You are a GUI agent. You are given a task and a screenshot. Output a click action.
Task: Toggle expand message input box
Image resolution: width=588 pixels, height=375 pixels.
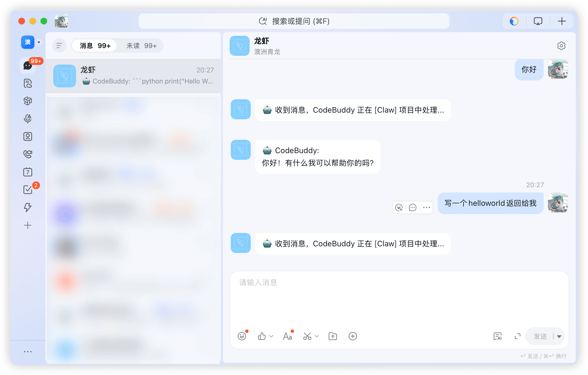click(518, 336)
